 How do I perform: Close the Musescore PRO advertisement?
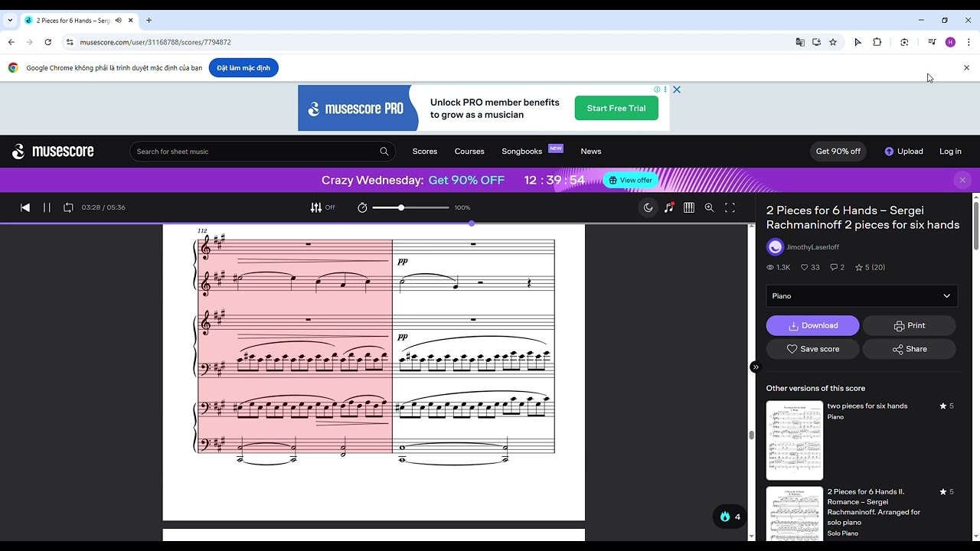677,90
